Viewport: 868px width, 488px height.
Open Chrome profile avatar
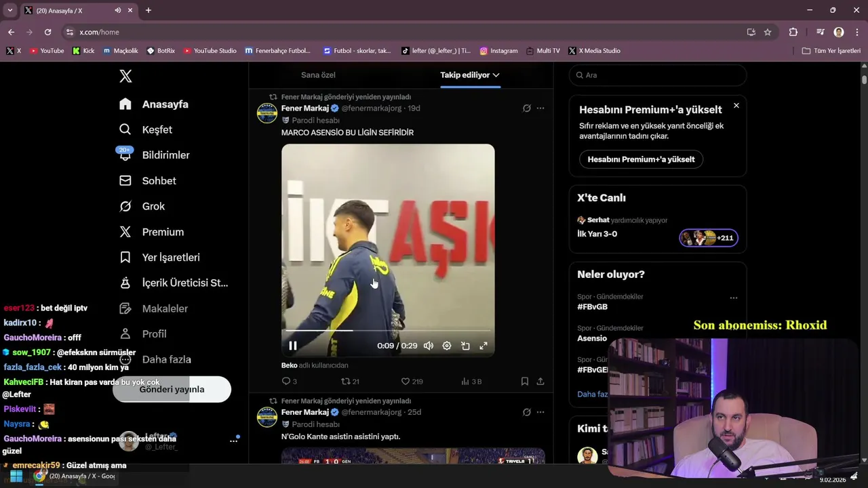tap(839, 32)
